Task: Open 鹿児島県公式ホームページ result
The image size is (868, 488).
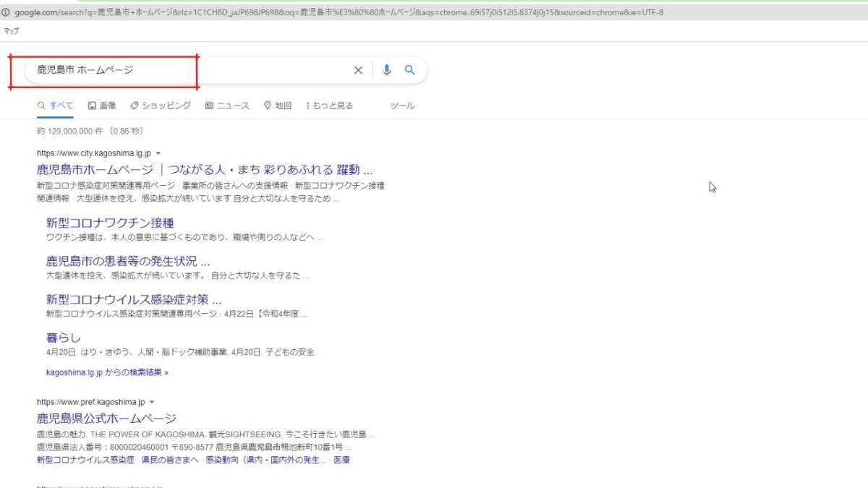Action: pyautogui.click(x=106, y=419)
